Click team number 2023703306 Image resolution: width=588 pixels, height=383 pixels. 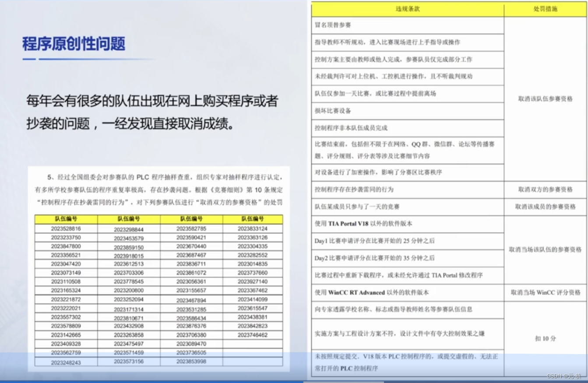[129, 273]
